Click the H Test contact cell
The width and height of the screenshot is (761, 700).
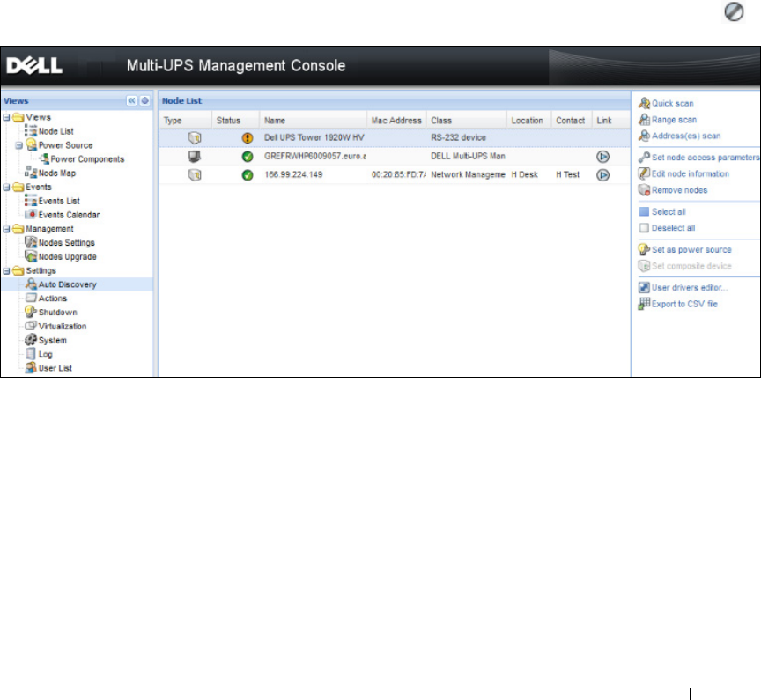click(568, 174)
